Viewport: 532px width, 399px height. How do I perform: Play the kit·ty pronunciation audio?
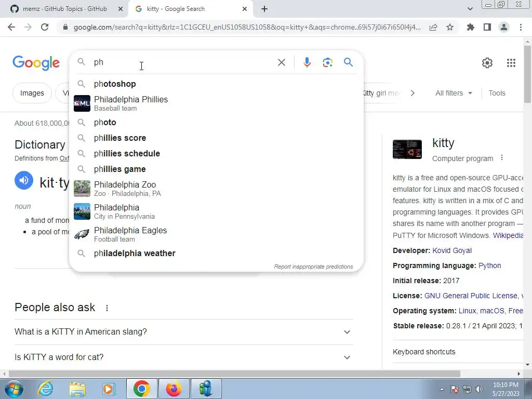[24, 180]
